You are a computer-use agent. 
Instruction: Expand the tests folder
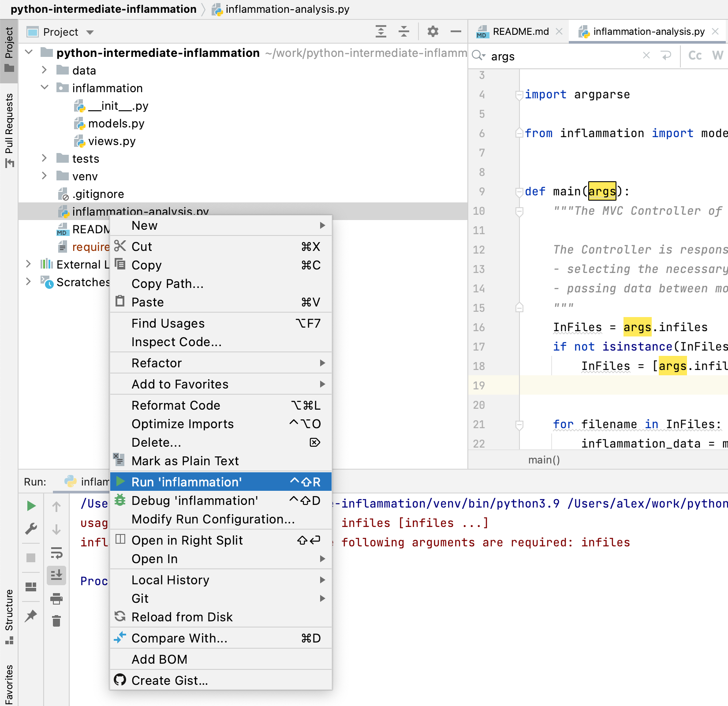(44, 158)
